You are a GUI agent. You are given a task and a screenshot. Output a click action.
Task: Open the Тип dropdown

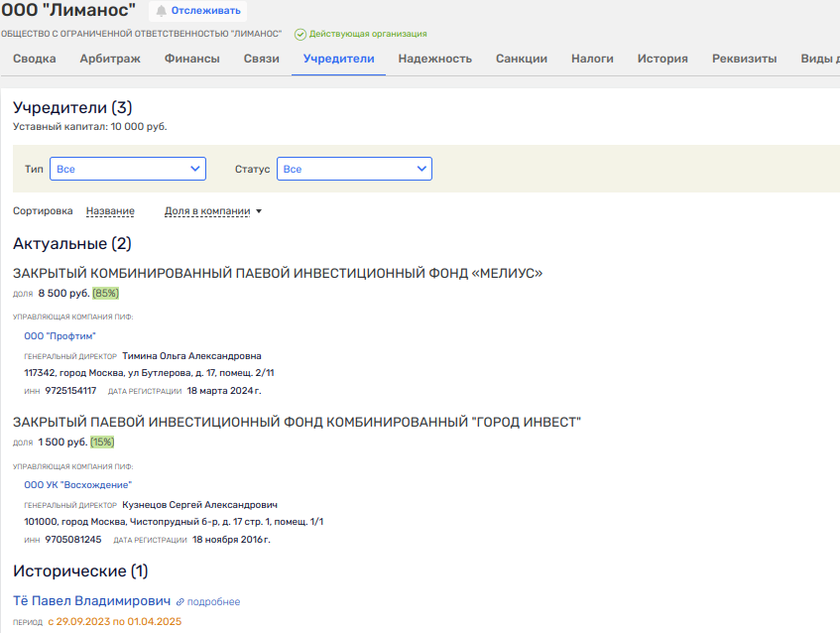coord(128,169)
